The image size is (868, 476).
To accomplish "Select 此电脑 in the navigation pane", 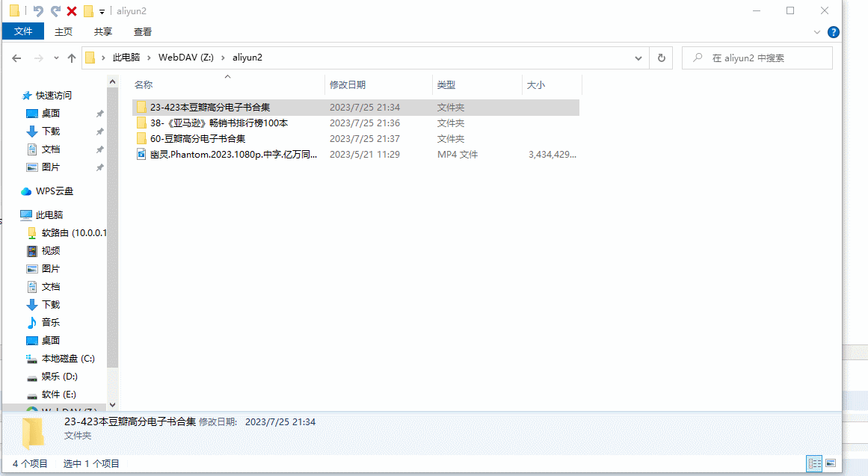I will click(49, 214).
